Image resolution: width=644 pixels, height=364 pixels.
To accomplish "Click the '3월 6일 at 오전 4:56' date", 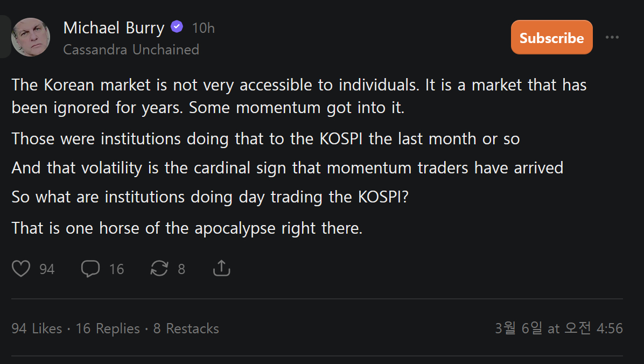I will 558,328.
